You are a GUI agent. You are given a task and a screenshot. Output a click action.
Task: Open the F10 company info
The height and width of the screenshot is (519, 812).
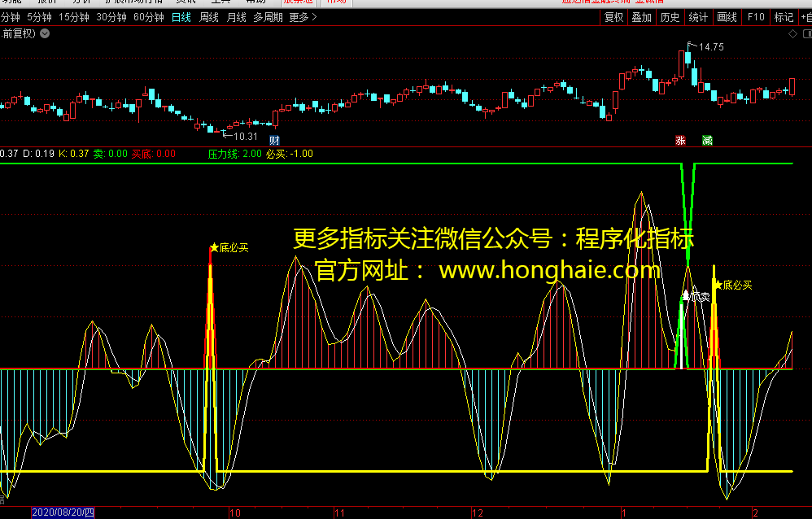756,17
